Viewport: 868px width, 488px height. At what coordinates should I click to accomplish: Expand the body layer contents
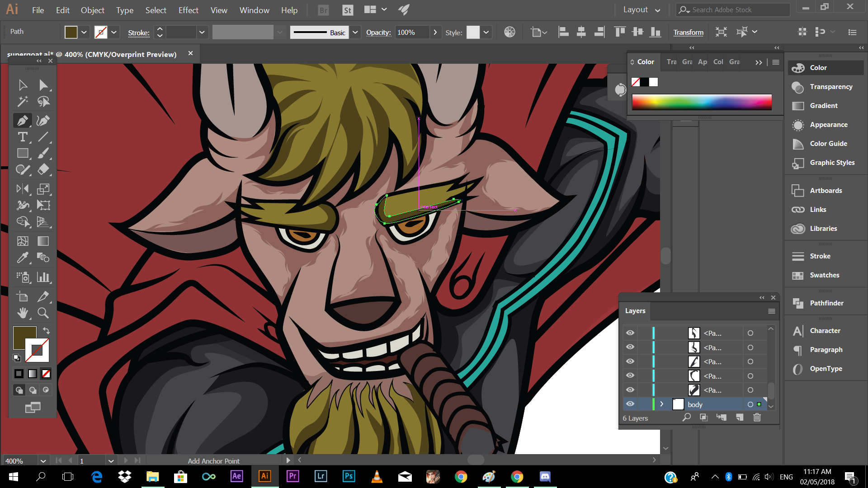(662, 404)
